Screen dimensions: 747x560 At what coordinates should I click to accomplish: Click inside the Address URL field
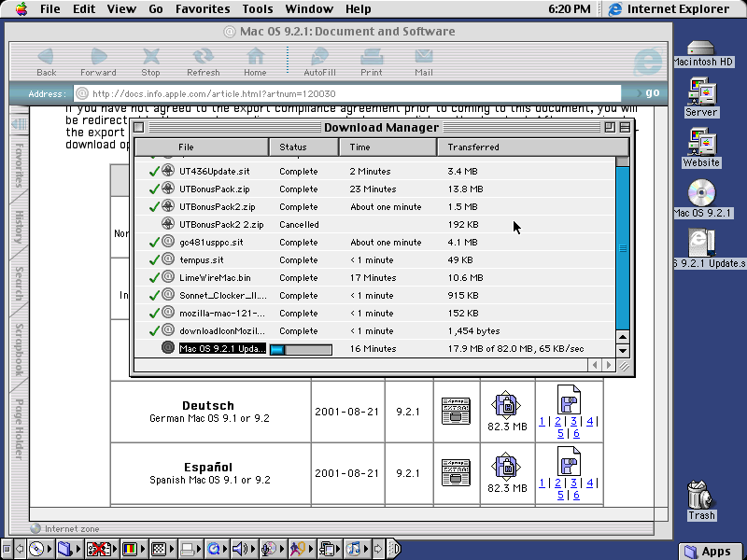pyautogui.click(x=327, y=92)
